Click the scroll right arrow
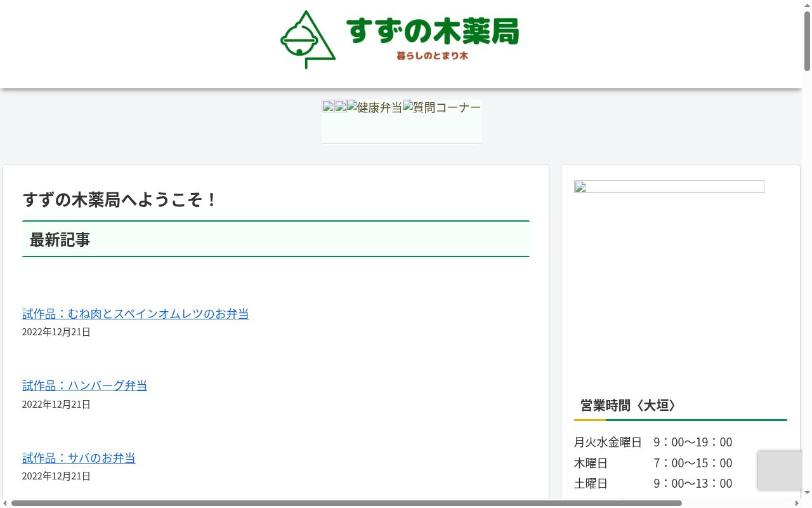This screenshot has width=812, height=508. (797, 503)
